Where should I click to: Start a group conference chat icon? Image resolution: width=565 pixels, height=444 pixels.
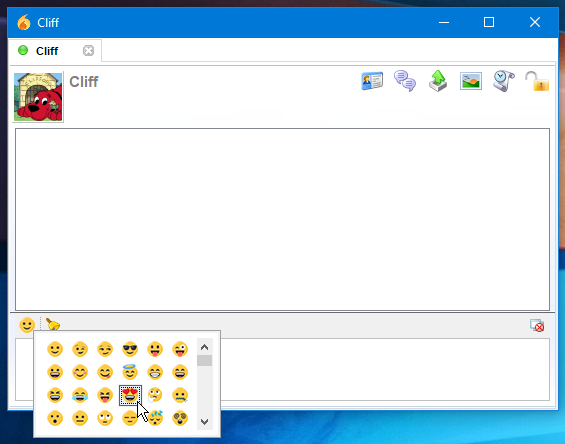405,81
